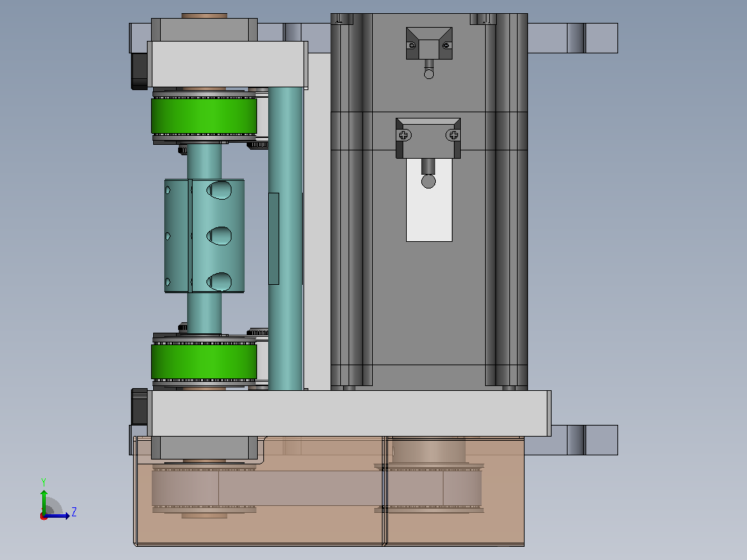
Task: Select the upper light gray mounting plate
Action: (x=228, y=64)
